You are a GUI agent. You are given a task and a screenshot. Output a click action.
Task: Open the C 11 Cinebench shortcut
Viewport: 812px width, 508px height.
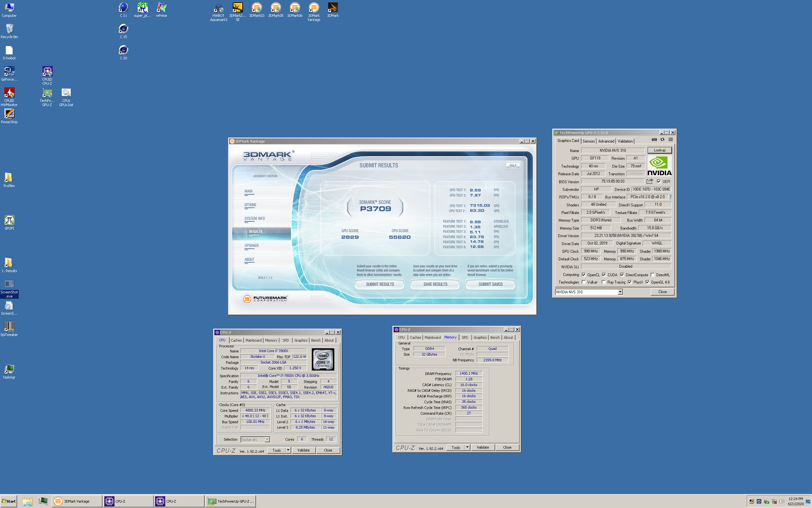pos(123,10)
